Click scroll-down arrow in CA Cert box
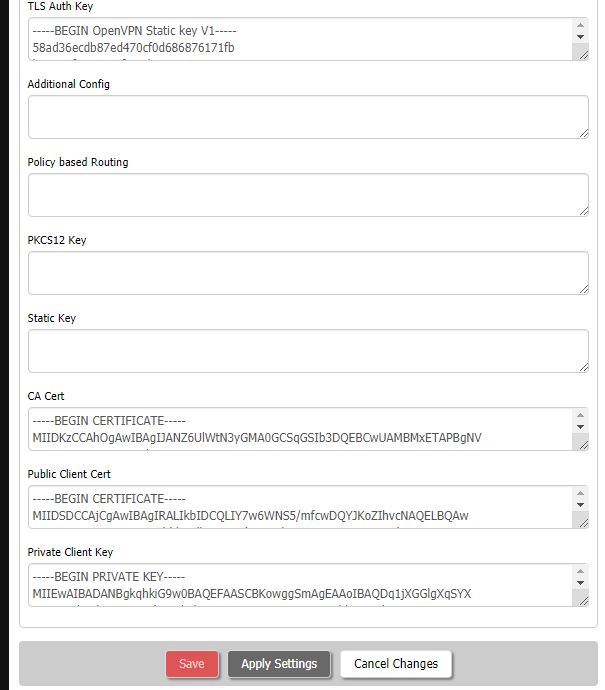This screenshot has width=605, height=690. [x=580, y=427]
